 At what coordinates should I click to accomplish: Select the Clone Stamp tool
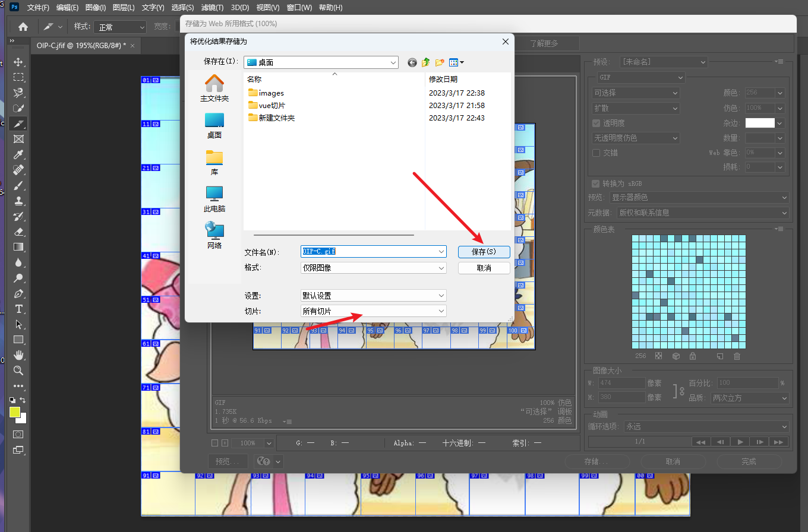(x=18, y=201)
